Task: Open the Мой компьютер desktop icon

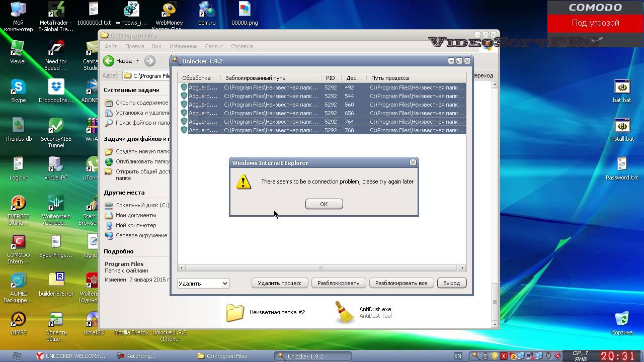Action: point(18,17)
